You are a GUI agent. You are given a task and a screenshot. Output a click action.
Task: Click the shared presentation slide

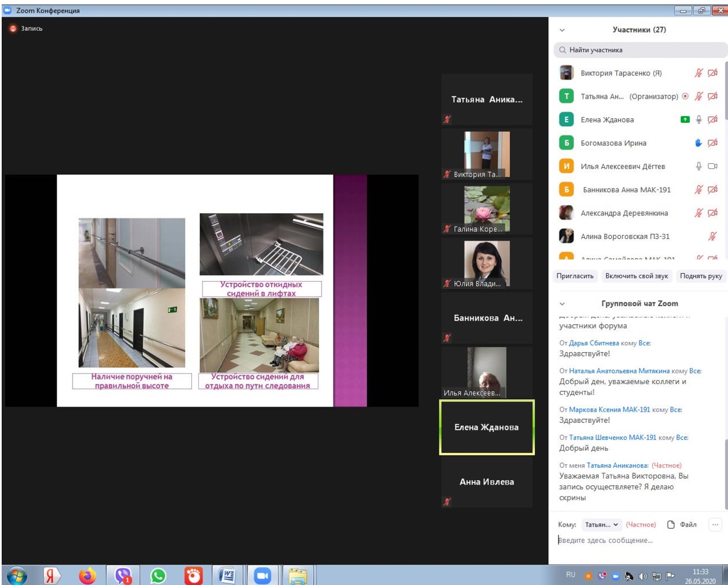point(212,291)
